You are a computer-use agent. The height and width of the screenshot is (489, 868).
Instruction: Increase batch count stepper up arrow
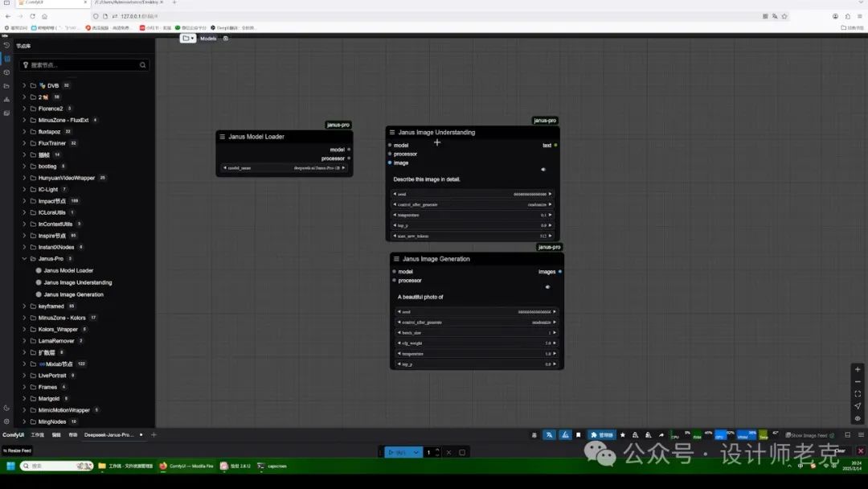coord(437,450)
